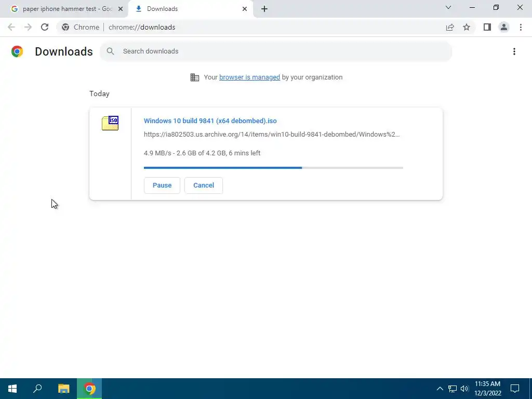Open the side panel icon
The height and width of the screenshot is (399, 532).
point(487,27)
